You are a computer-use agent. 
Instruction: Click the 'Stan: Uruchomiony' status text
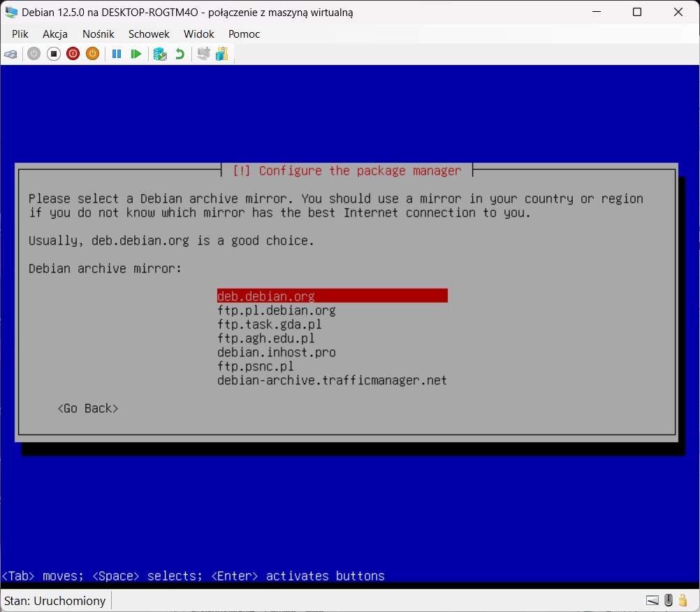55,601
